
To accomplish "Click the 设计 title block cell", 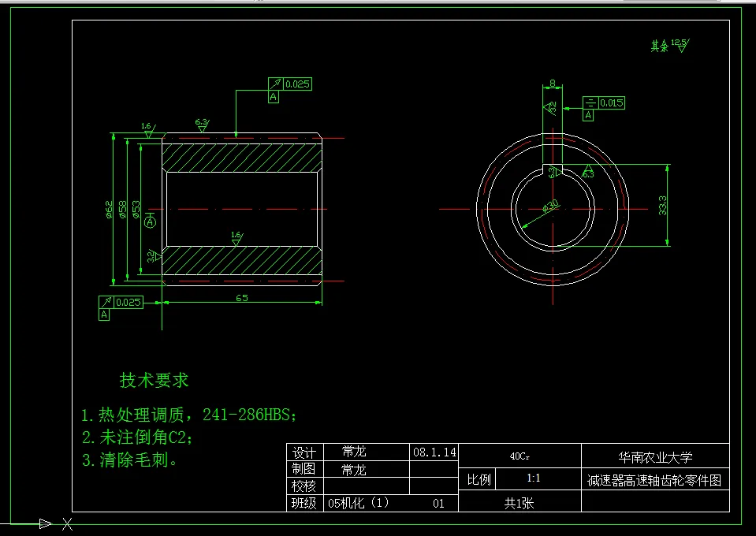I will (x=305, y=452).
